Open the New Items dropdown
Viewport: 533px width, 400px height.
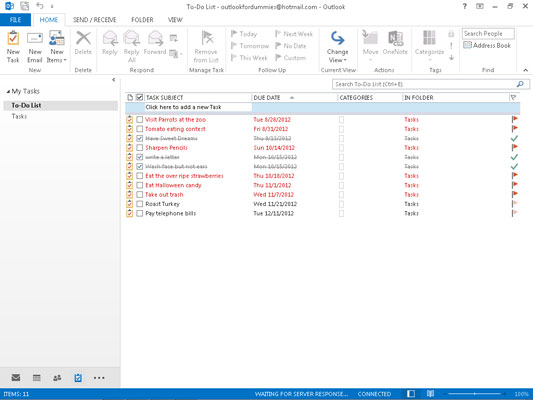click(57, 47)
